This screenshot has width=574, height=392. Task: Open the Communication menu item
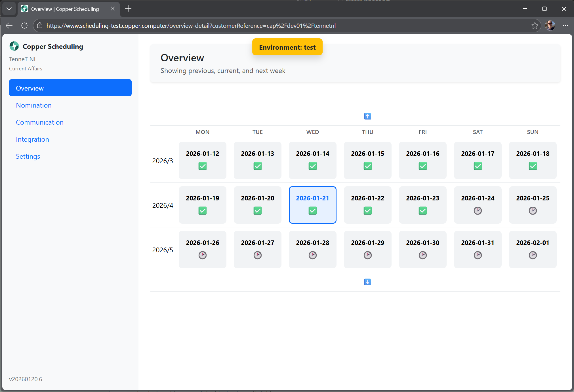pyautogui.click(x=40, y=122)
